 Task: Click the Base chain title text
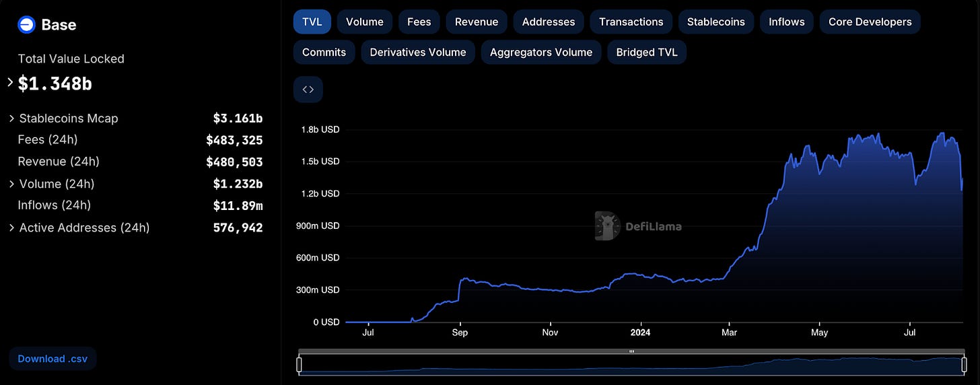(x=59, y=25)
